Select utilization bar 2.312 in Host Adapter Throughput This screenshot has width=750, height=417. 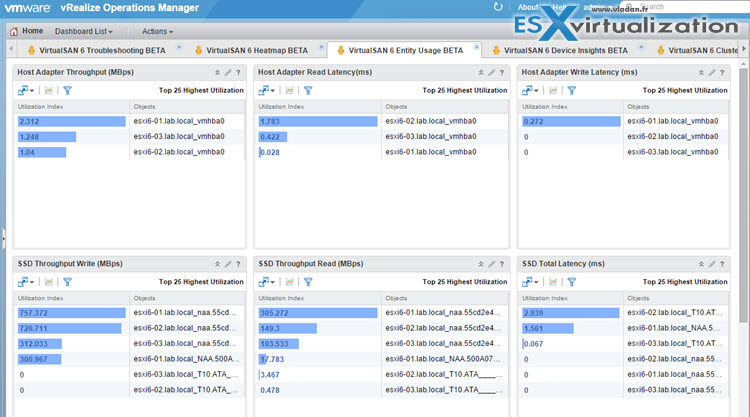pyautogui.click(x=72, y=121)
